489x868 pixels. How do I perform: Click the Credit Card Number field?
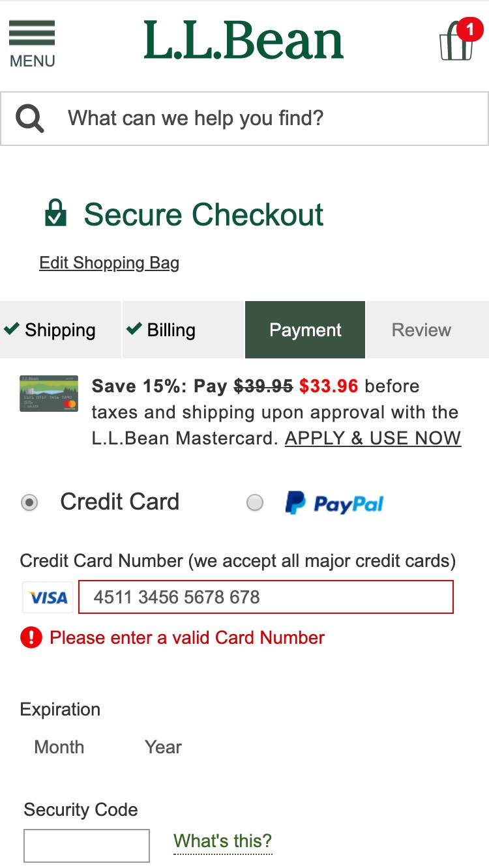pos(266,597)
